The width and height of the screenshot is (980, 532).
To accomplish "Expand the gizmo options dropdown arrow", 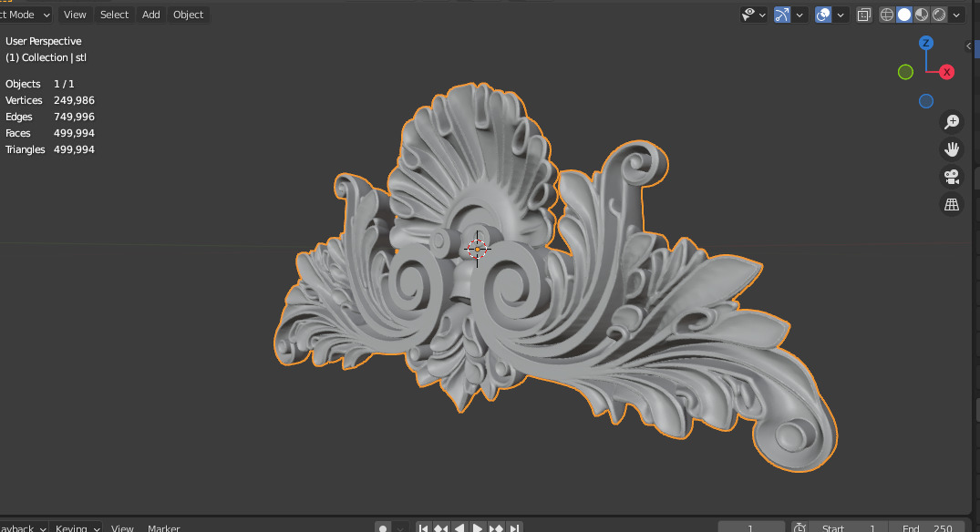I will click(800, 15).
